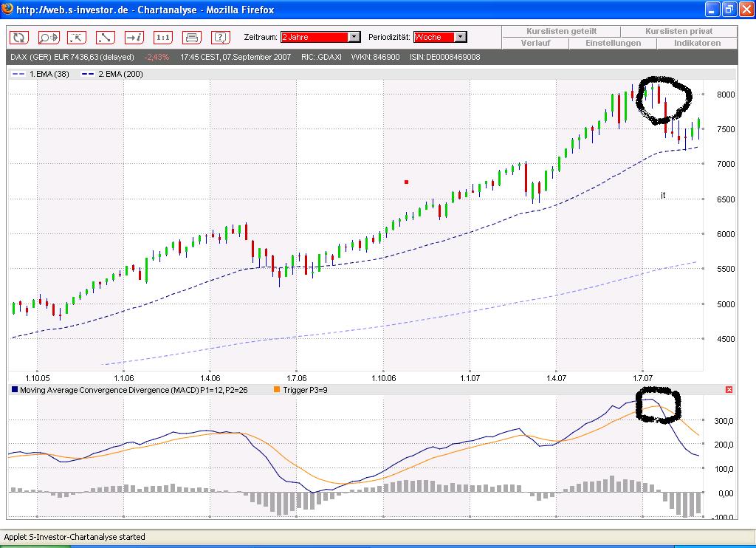Click 'Applet S-Investor-Chartanalyse started' status text
Viewport: 756px width, 548px height.
pos(75,537)
